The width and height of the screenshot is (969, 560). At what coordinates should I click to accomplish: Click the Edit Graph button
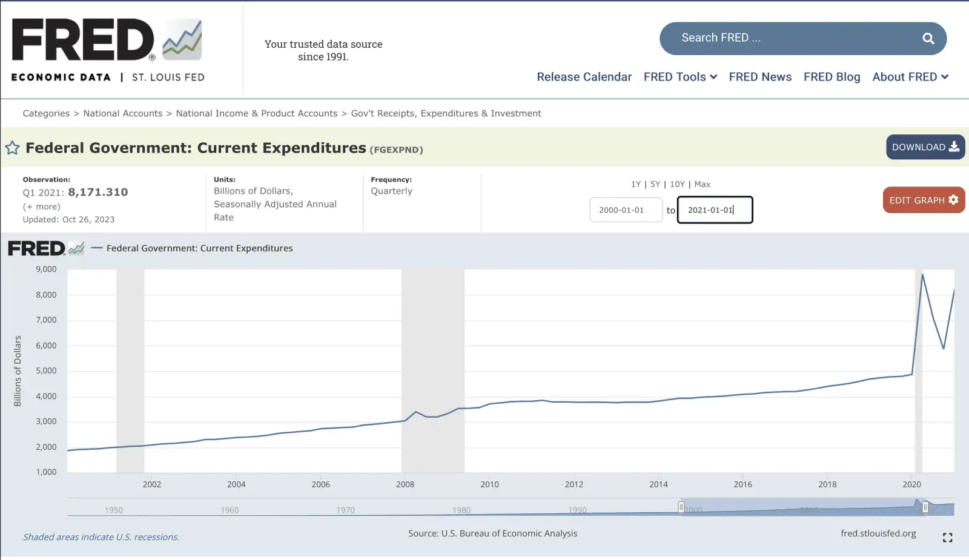[923, 200]
